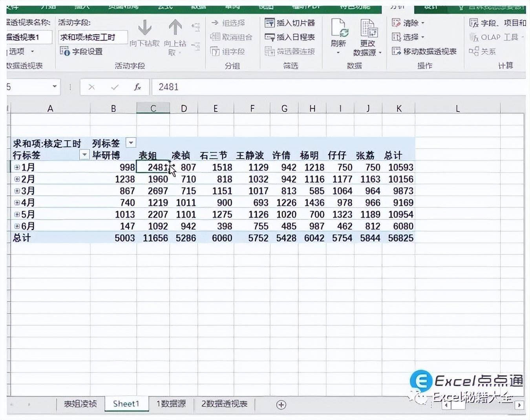The image size is (530, 420).
Task: Expand the 3月 row group
Action: 17,191
